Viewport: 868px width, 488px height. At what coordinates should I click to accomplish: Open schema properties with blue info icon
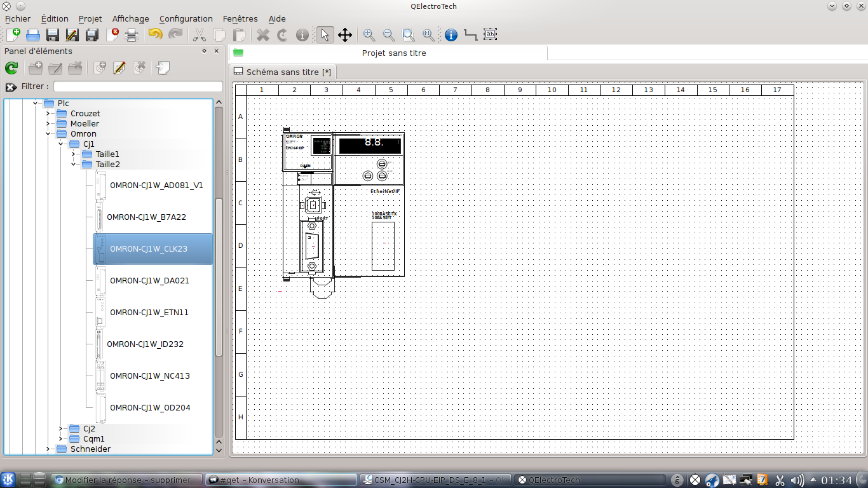[x=451, y=35]
